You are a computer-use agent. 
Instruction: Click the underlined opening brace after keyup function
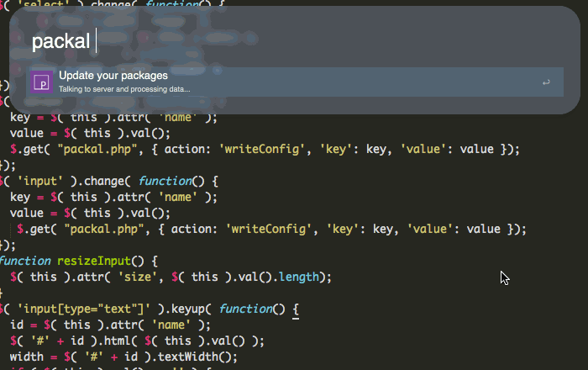click(297, 309)
